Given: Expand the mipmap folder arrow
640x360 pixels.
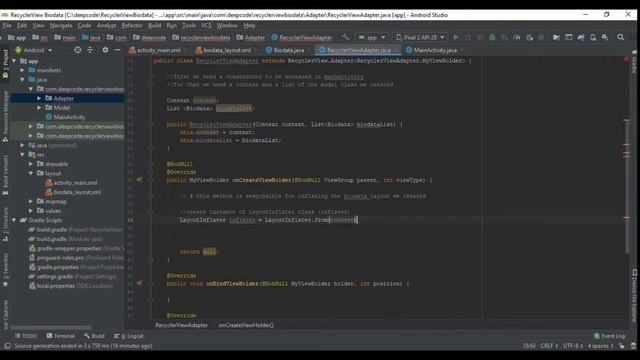Looking at the screenshot, I should pyautogui.click(x=31, y=202).
